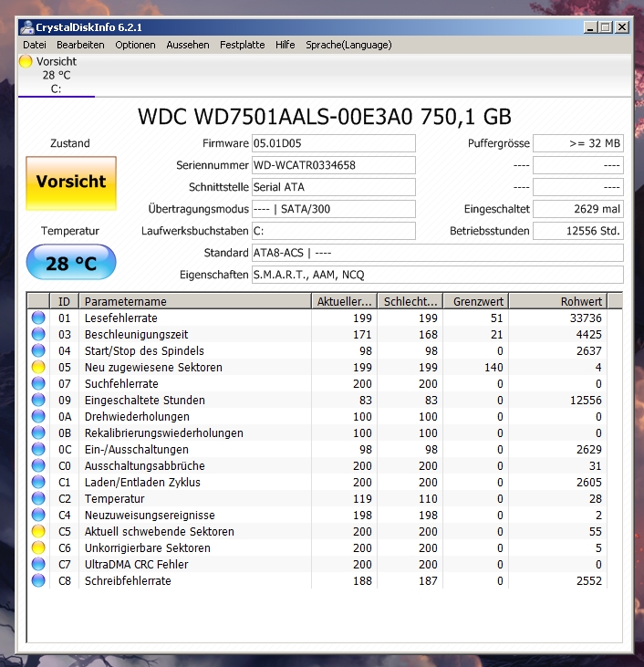Click the Seriennummer field WD-WCATR0334658
This screenshot has width=644, height=667.
tap(334, 165)
